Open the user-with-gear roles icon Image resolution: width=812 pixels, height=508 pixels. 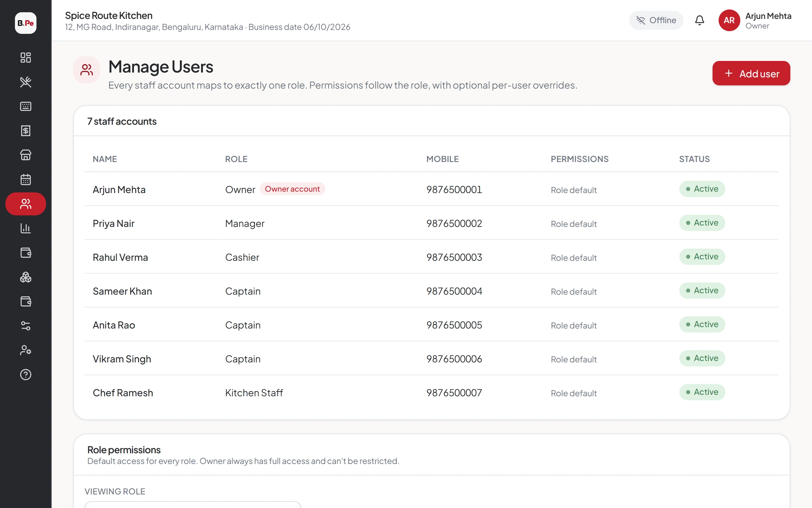[x=26, y=350]
